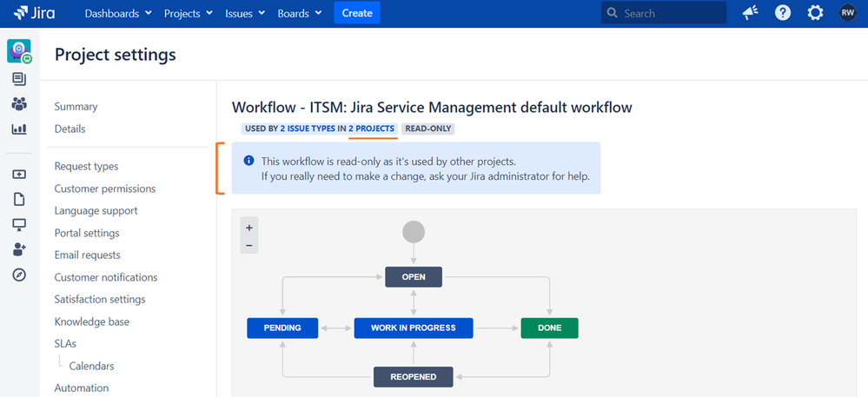Open the Reports bar chart icon
The height and width of the screenshot is (397, 868).
19,129
